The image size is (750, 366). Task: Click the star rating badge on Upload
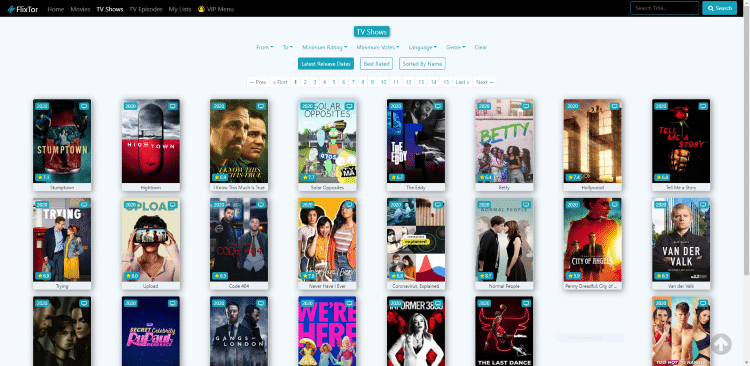pyautogui.click(x=132, y=276)
